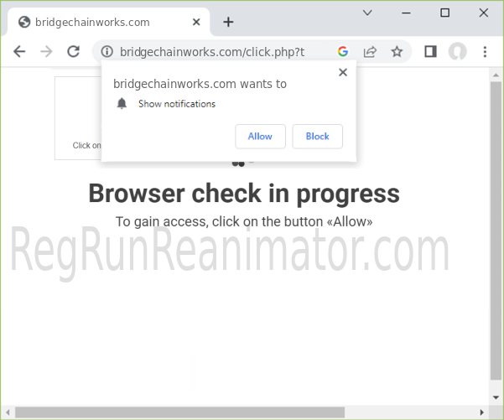Toggle the browser side panel
Screen dimensions: 504x420
pyautogui.click(x=430, y=51)
